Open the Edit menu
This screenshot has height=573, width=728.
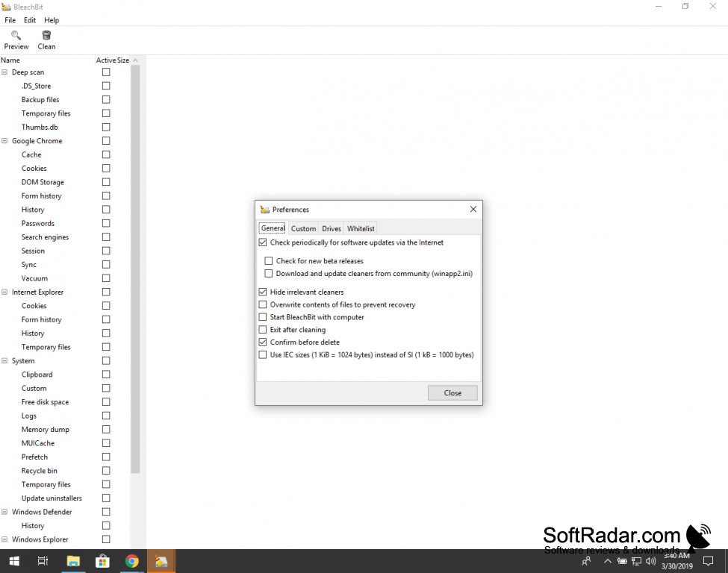(x=30, y=20)
